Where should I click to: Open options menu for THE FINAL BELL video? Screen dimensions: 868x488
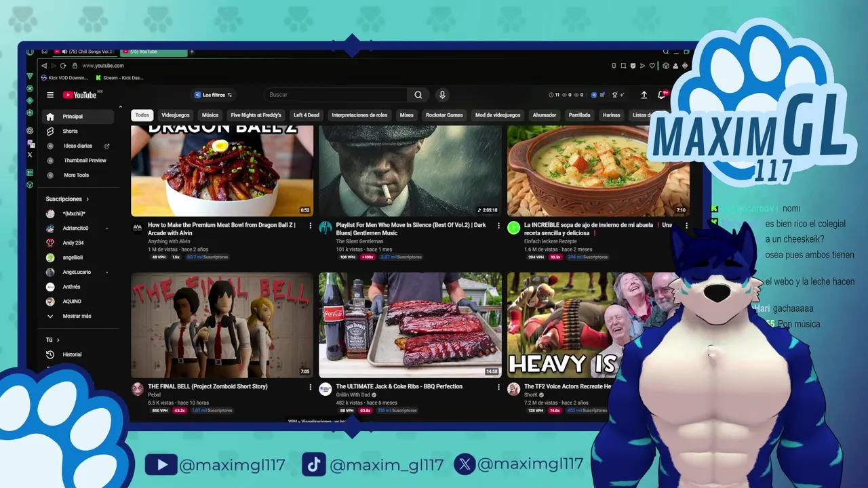[311, 387]
